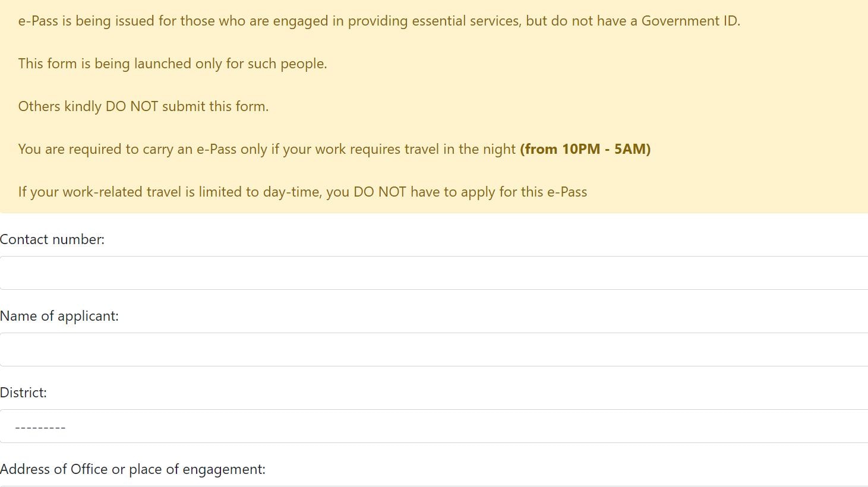Click the line about day-time travel
The image size is (868, 487).
[302, 191]
